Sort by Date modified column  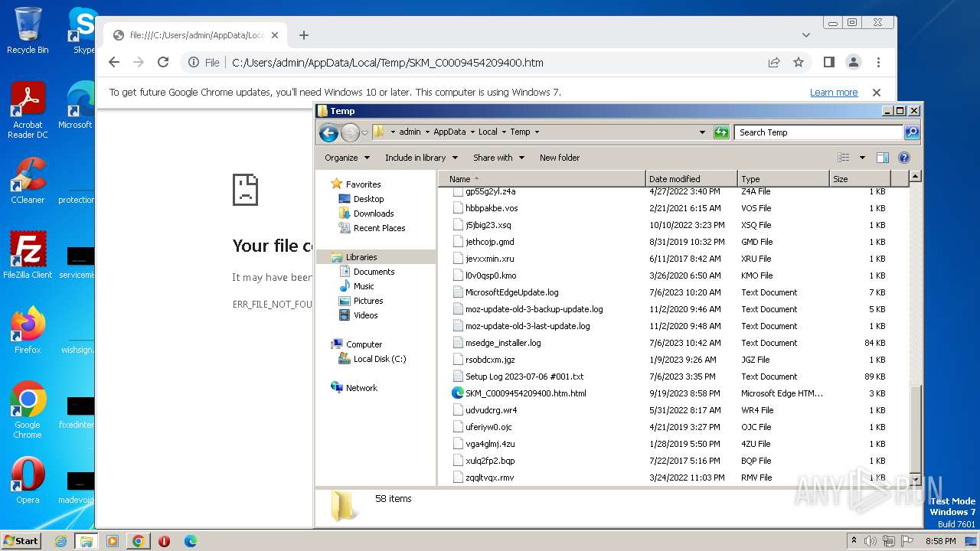692,179
